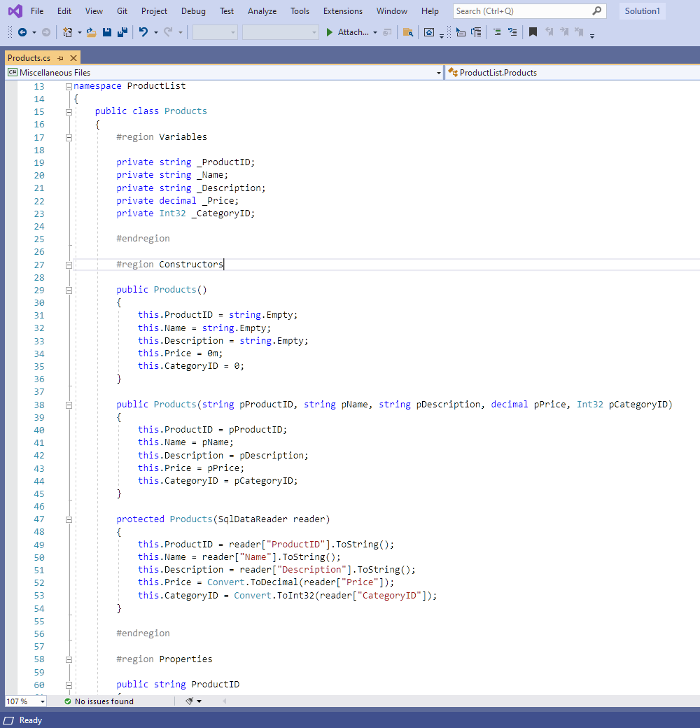Click the code cleanup broom icon
700x728 pixels.
click(x=190, y=701)
